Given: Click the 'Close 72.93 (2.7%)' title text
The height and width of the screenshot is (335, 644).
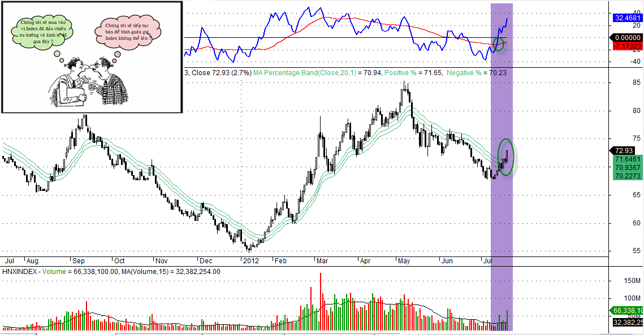Looking at the screenshot, I should click(x=222, y=73).
